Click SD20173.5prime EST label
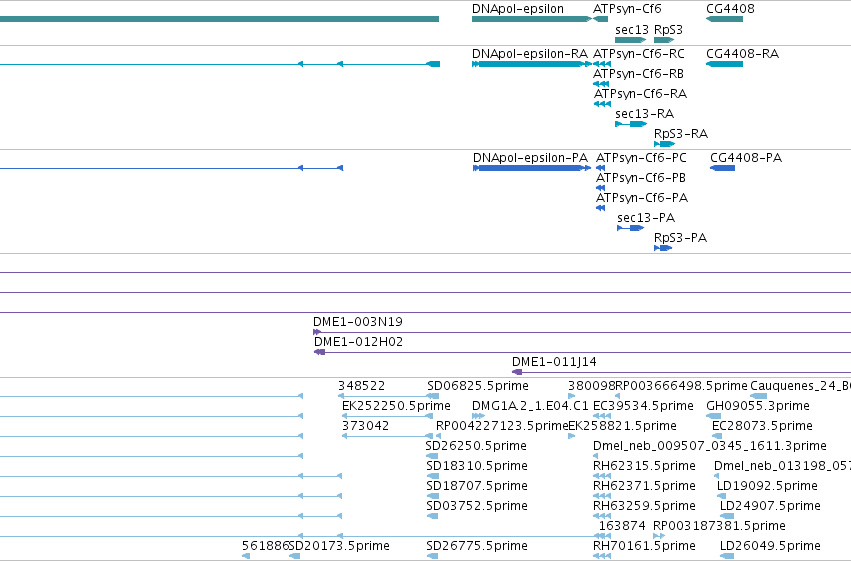The height and width of the screenshot is (561, 851). click(340, 546)
